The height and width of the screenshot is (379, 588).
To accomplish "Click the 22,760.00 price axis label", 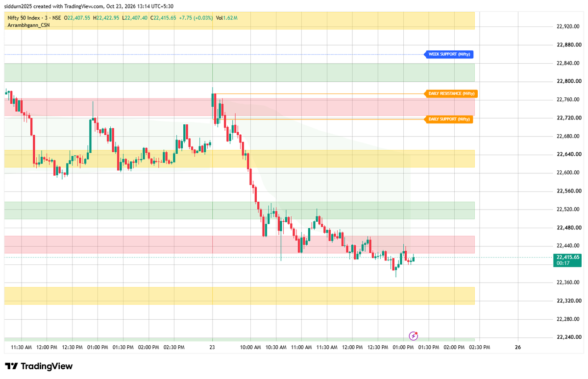I will click(x=569, y=100).
